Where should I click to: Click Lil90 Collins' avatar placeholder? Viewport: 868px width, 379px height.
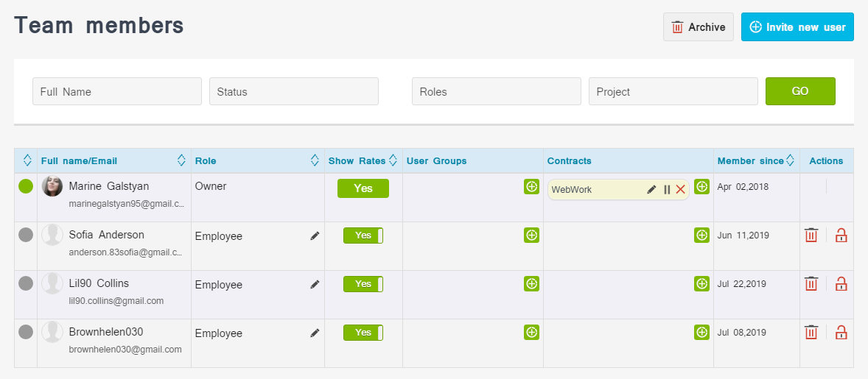point(52,283)
